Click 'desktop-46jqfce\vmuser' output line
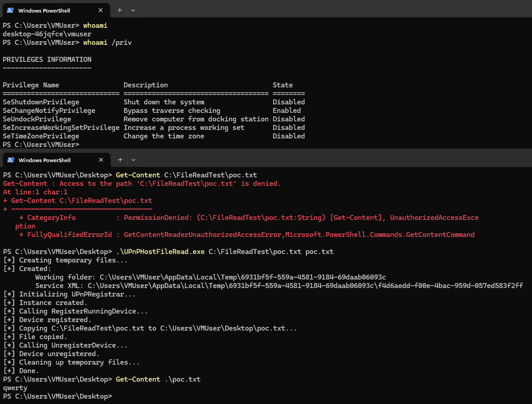The width and height of the screenshot is (532, 404). 47,34
